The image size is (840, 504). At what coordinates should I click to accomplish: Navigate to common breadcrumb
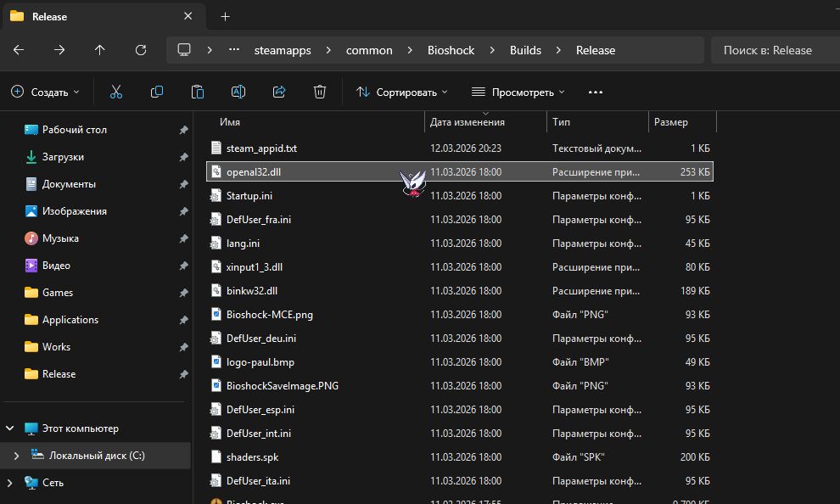tap(369, 50)
